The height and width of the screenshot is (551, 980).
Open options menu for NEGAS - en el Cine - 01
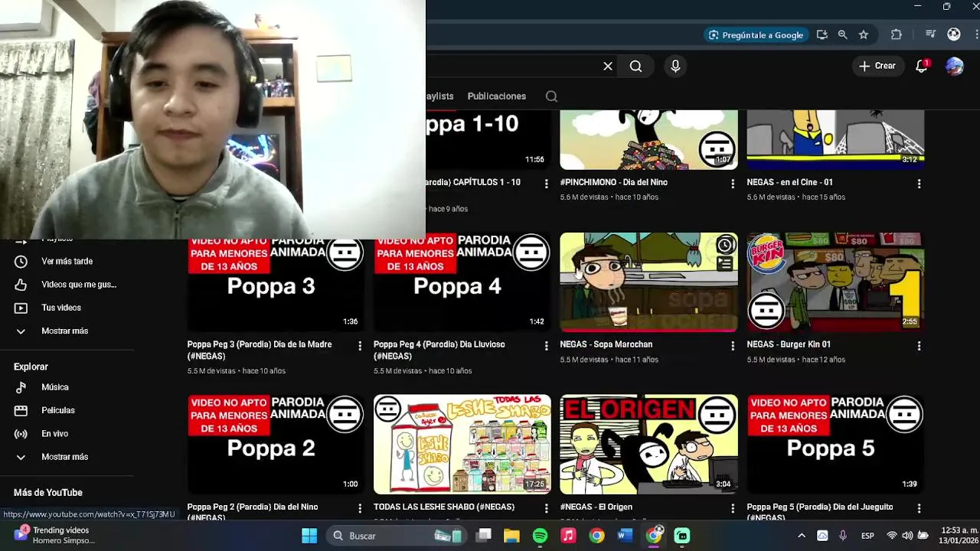pos(919,184)
